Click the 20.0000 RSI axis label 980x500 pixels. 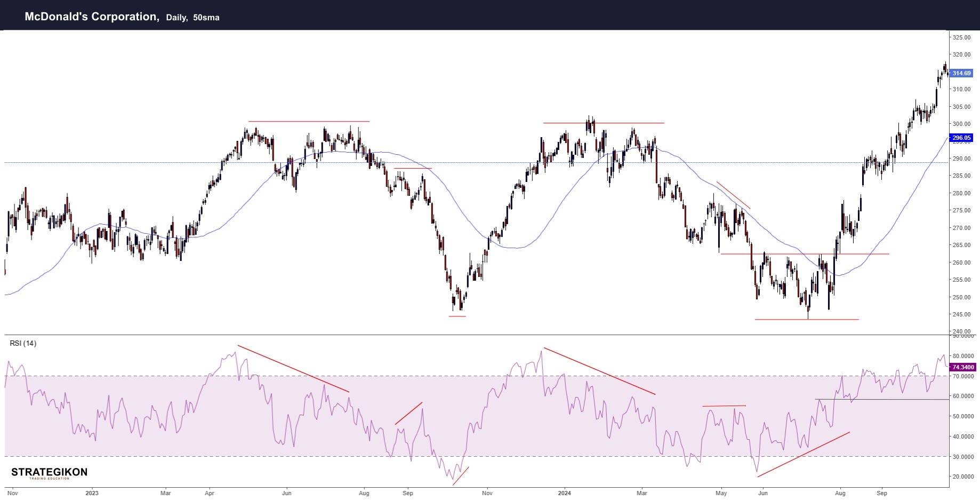tap(963, 477)
